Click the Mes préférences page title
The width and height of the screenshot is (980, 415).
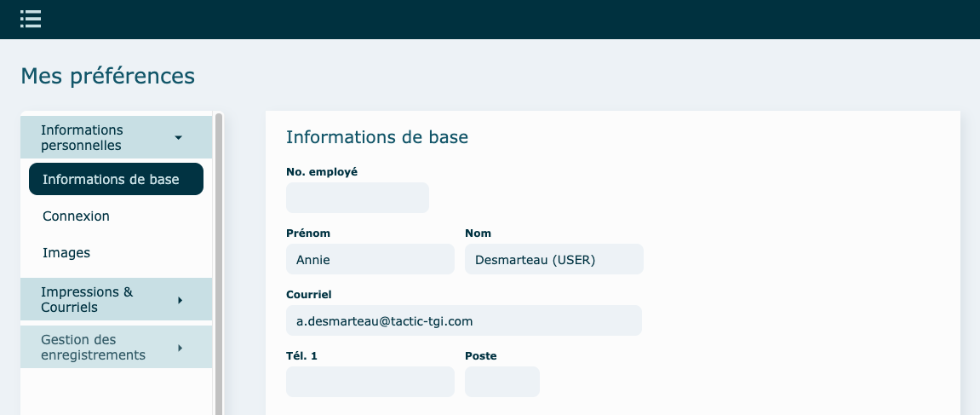click(107, 76)
